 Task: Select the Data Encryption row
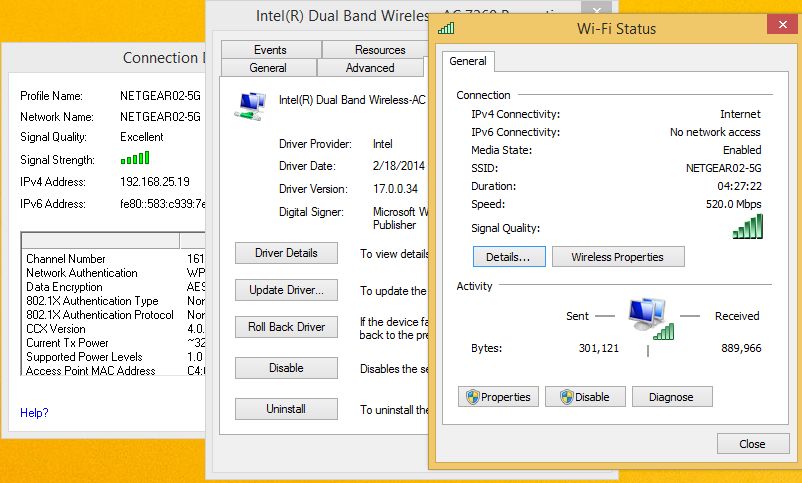(113, 287)
